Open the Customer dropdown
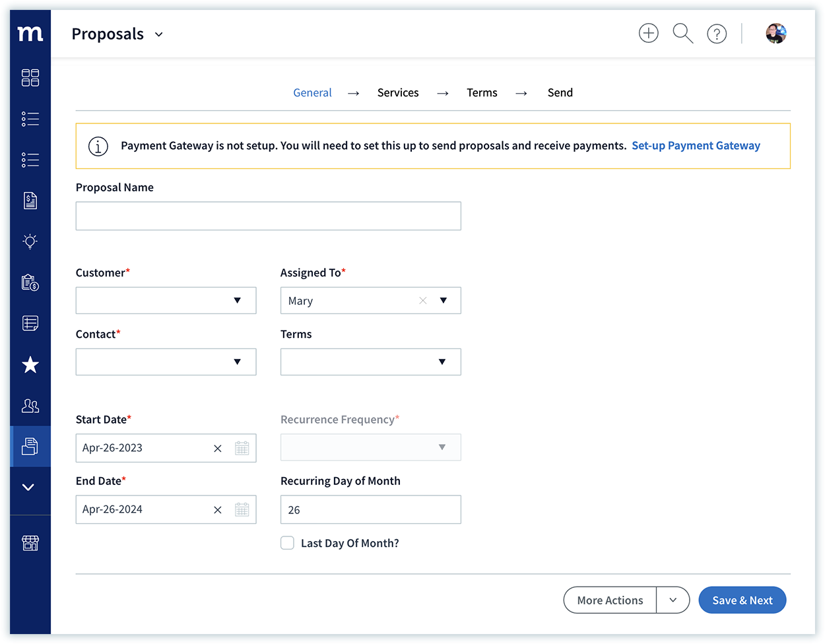825x644 pixels. [x=166, y=300]
